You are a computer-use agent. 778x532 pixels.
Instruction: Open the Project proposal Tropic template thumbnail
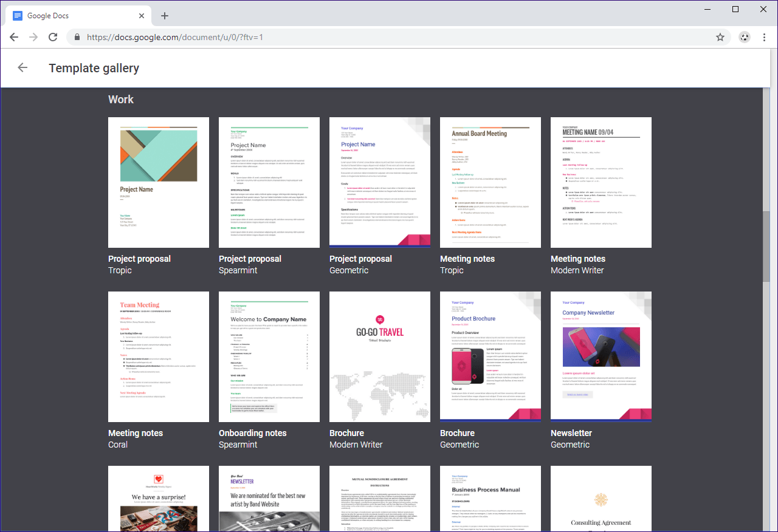(159, 182)
